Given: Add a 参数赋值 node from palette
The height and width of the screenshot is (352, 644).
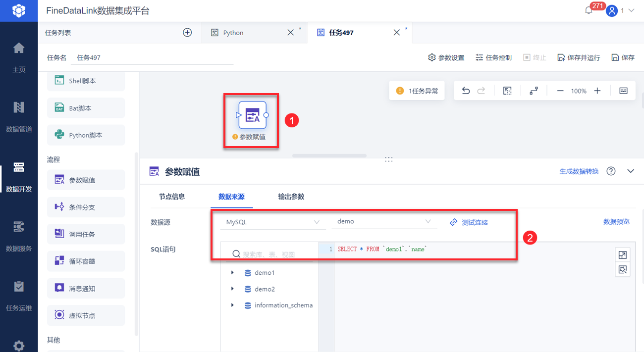Looking at the screenshot, I should point(86,180).
